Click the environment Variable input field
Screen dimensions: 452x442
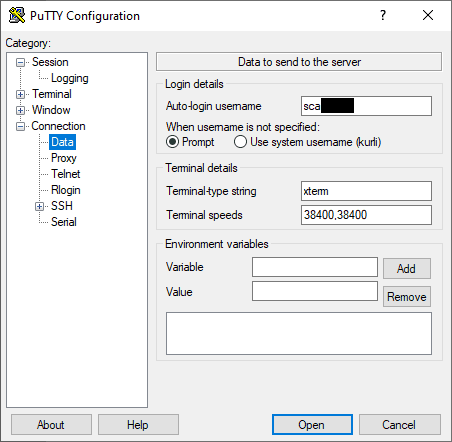(x=315, y=267)
